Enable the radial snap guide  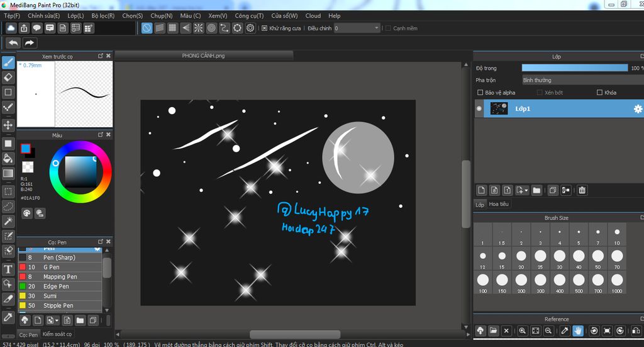[198, 28]
